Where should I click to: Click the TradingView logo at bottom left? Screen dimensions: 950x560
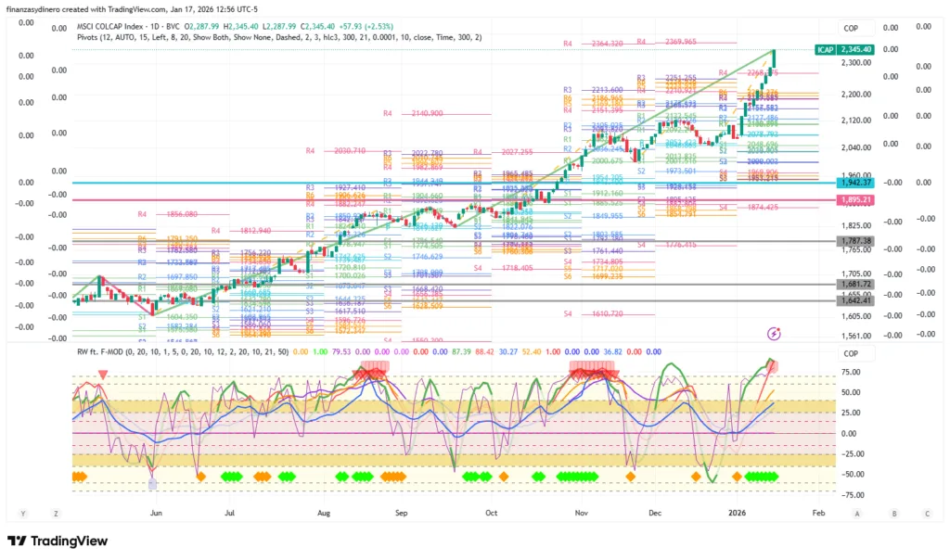[x=58, y=541]
